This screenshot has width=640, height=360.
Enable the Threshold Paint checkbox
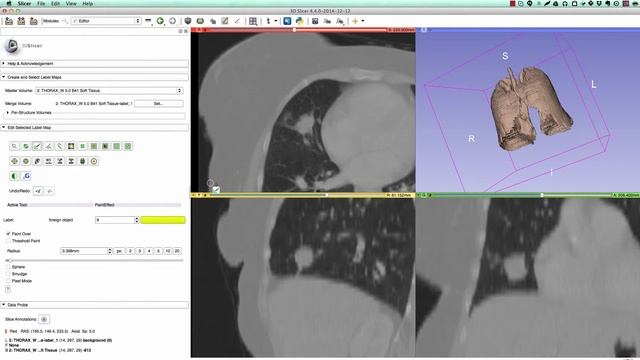coord(8,241)
